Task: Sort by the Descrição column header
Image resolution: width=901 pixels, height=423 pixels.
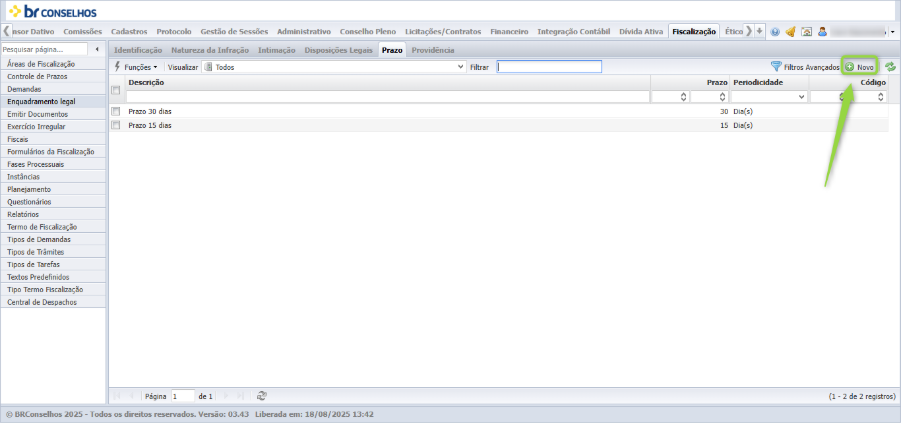Action: tap(147, 82)
